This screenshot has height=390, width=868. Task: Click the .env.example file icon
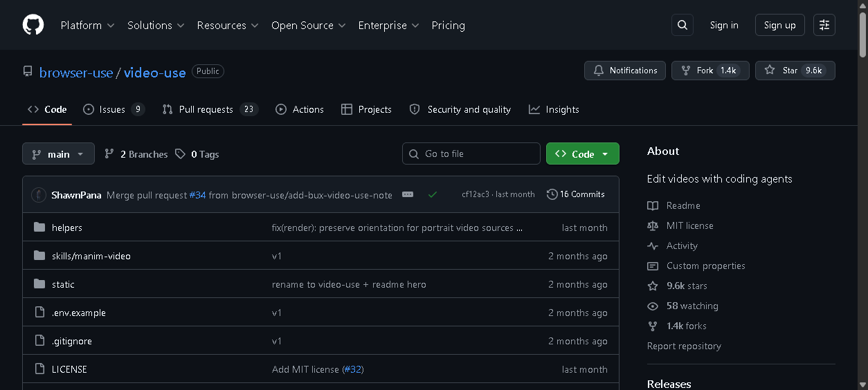point(39,313)
